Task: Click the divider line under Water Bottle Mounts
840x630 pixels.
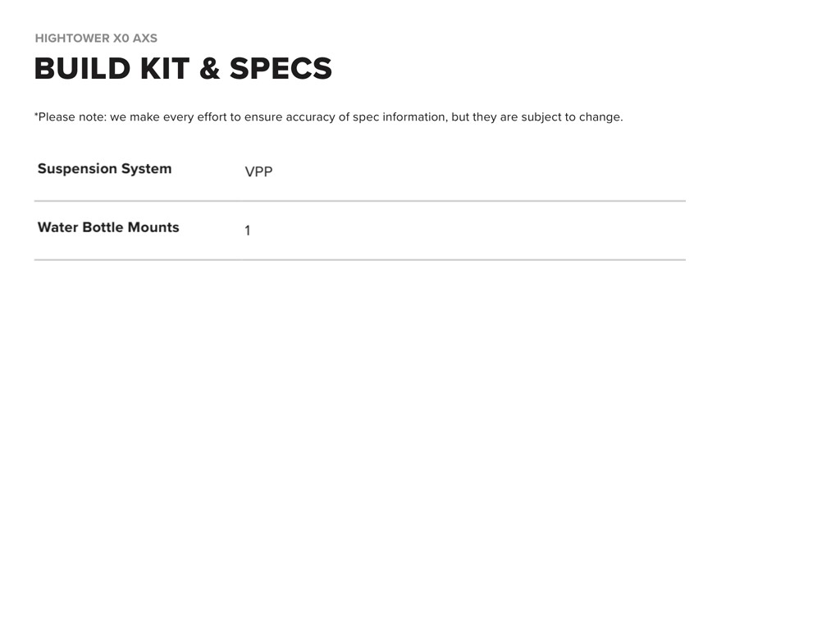Action: click(x=359, y=260)
